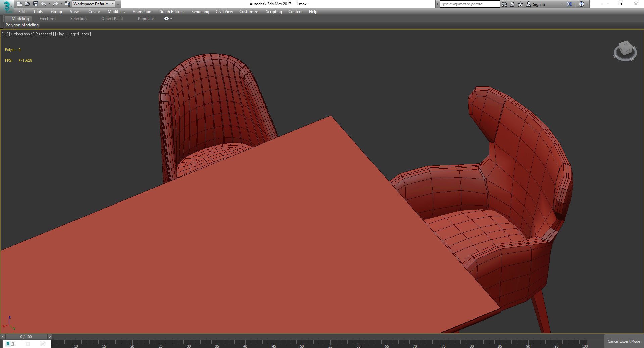Expand the InfoCenter search box arrow
The width and height of the screenshot is (644, 348).
coord(437,4)
